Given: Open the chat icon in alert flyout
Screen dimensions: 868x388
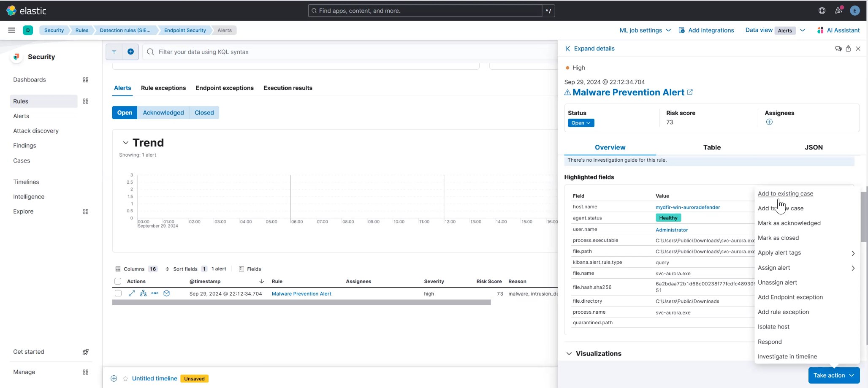Looking at the screenshot, I should tap(838, 49).
